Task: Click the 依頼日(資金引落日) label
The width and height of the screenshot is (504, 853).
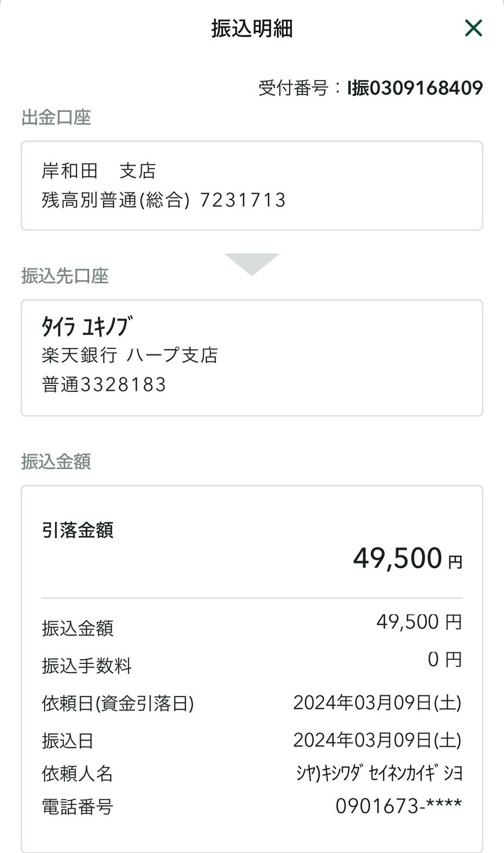Action: point(118,703)
